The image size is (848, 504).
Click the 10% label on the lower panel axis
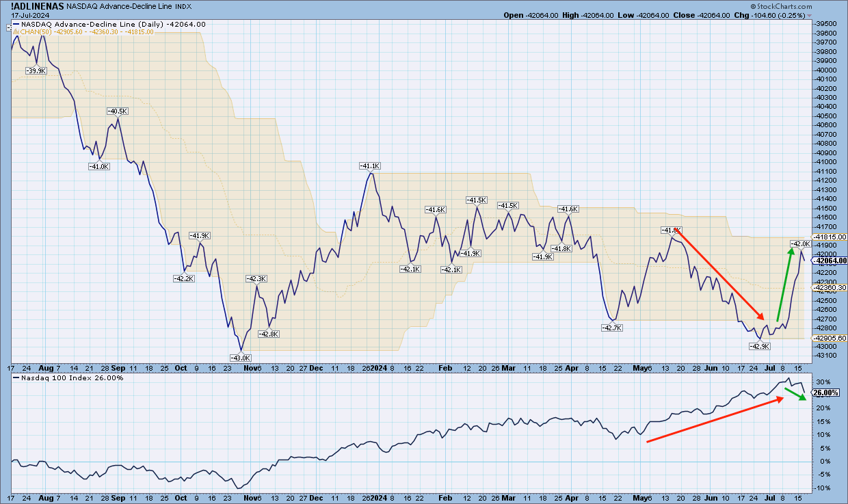point(823,434)
